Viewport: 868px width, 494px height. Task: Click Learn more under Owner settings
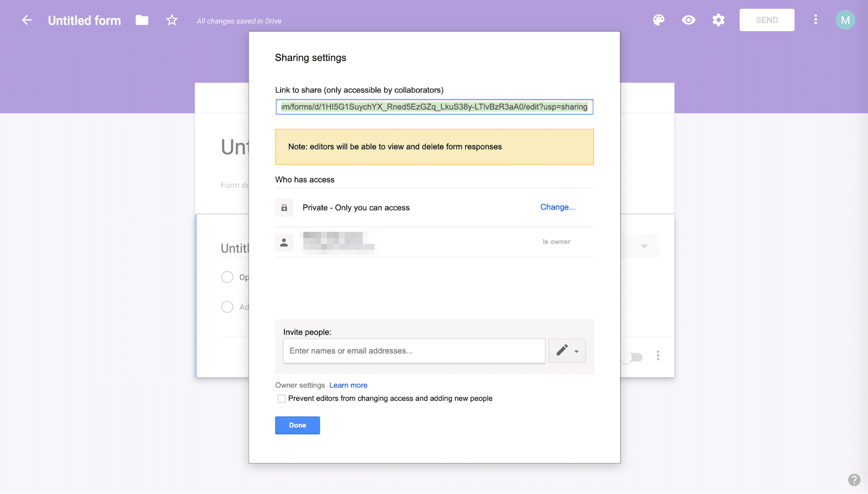(x=348, y=385)
